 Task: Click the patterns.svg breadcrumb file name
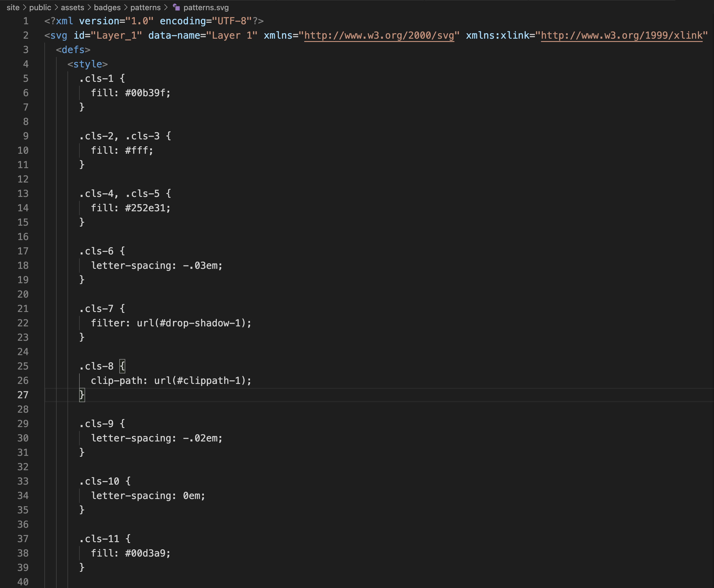pos(206,7)
